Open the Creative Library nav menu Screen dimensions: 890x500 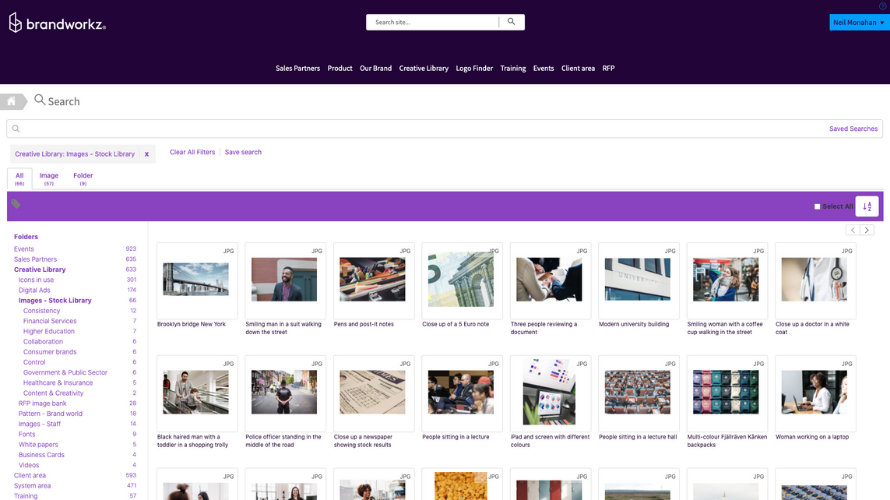tap(423, 68)
